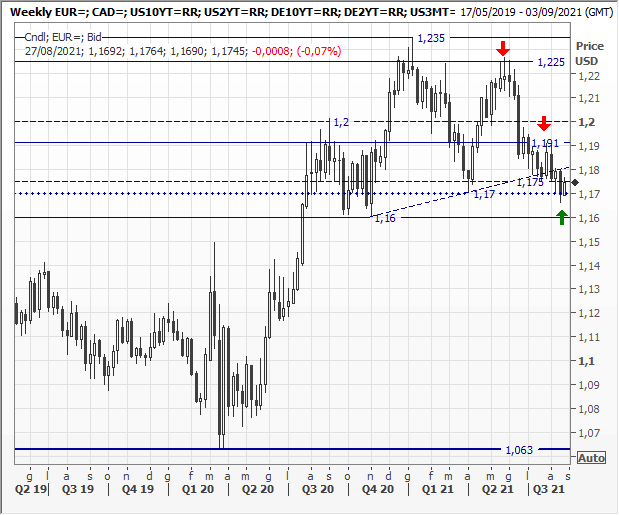Select the 1,2 dashed line label
This screenshot has width=619, height=515.
pyautogui.click(x=340, y=121)
